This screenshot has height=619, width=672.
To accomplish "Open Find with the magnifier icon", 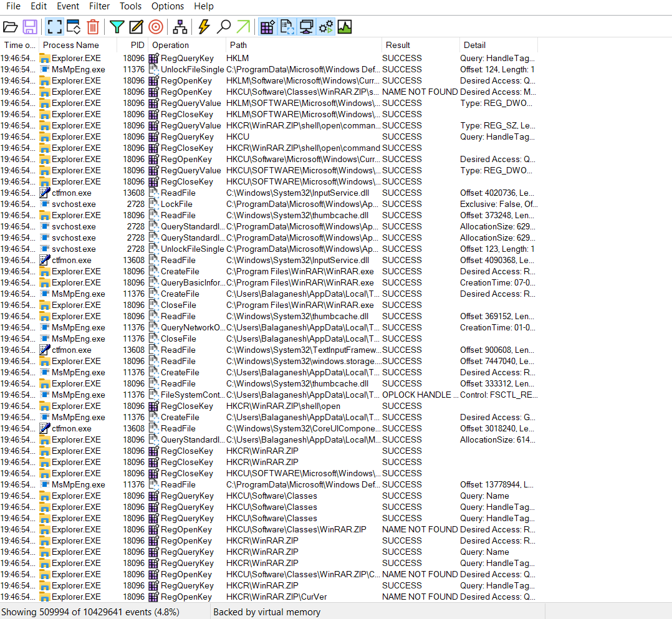I will [x=224, y=27].
